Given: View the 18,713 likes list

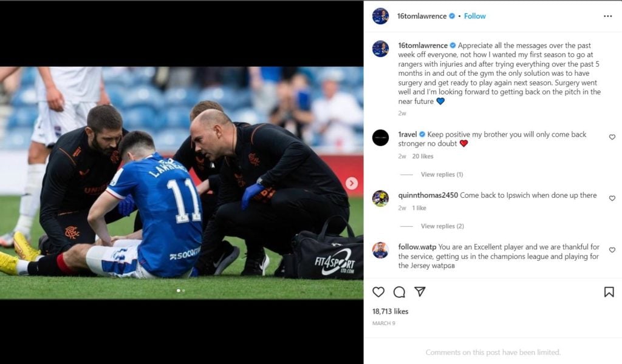Looking at the screenshot, I should (391, 311).
